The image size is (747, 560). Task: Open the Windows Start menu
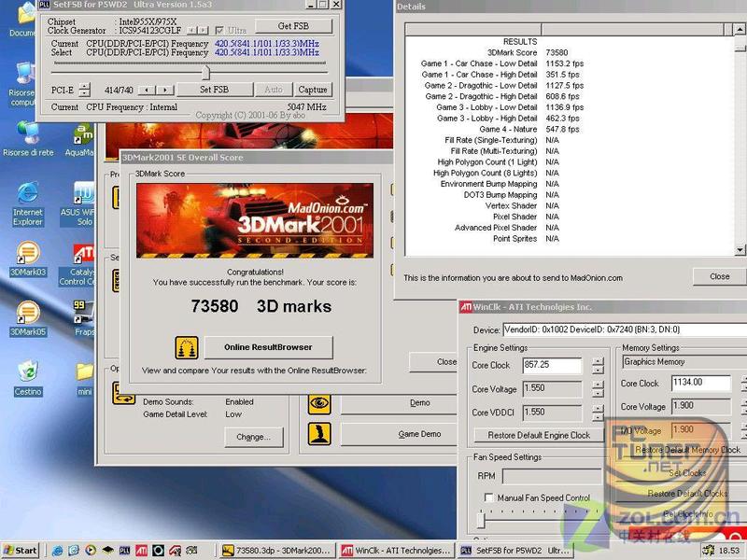20,551
